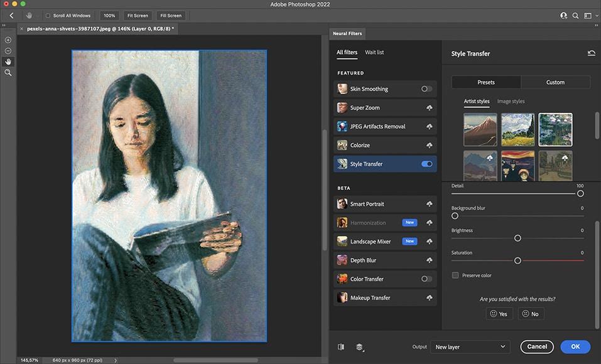
Task: Click the layer preview stack icon
Action: [360, 346]
